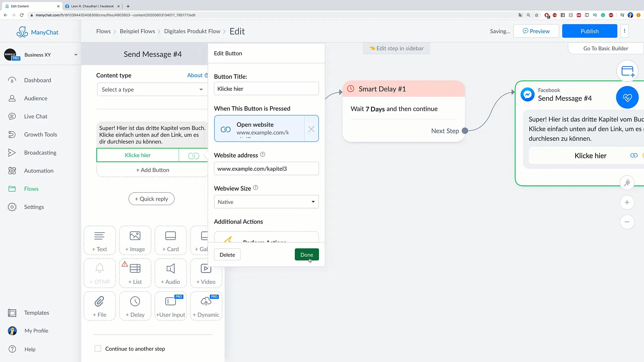Select the Open website action box
This screenshot has height=362, width=644.
(259, 129)
